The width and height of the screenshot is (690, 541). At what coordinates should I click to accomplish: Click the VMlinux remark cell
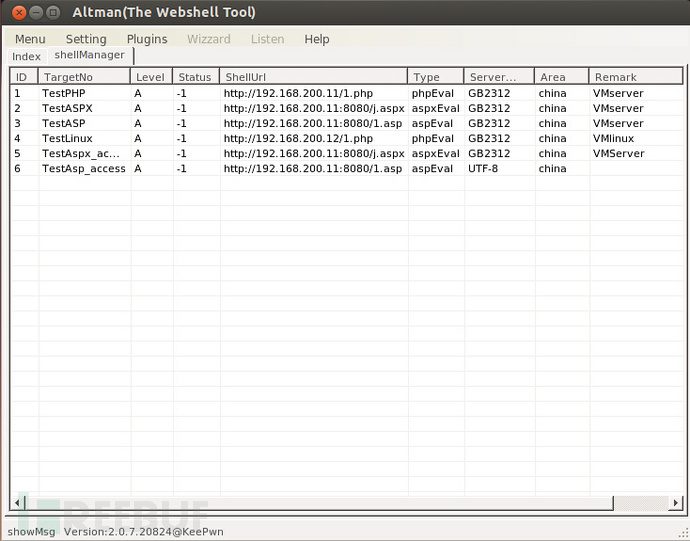coord(613,138)
